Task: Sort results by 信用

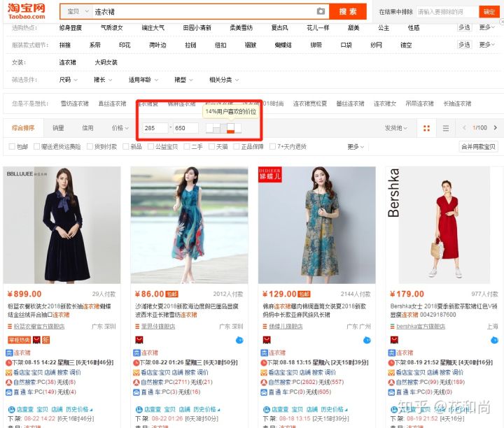Action: coord(87,128)
